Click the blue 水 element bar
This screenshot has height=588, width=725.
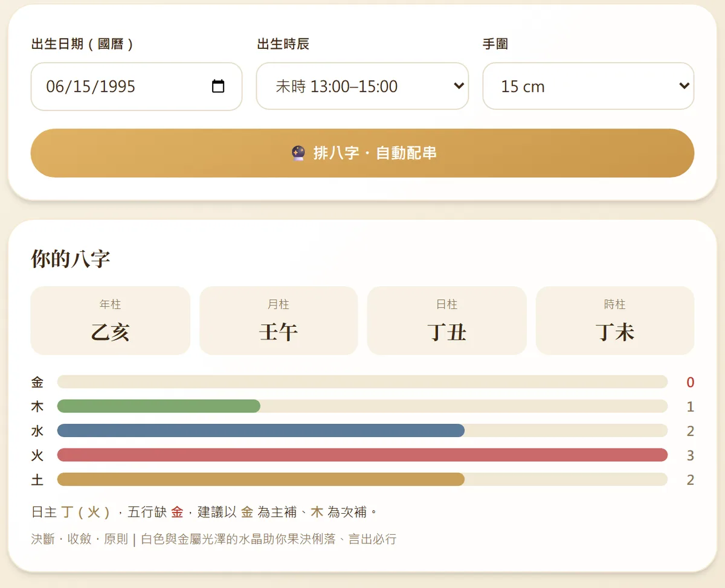point(261,430)
